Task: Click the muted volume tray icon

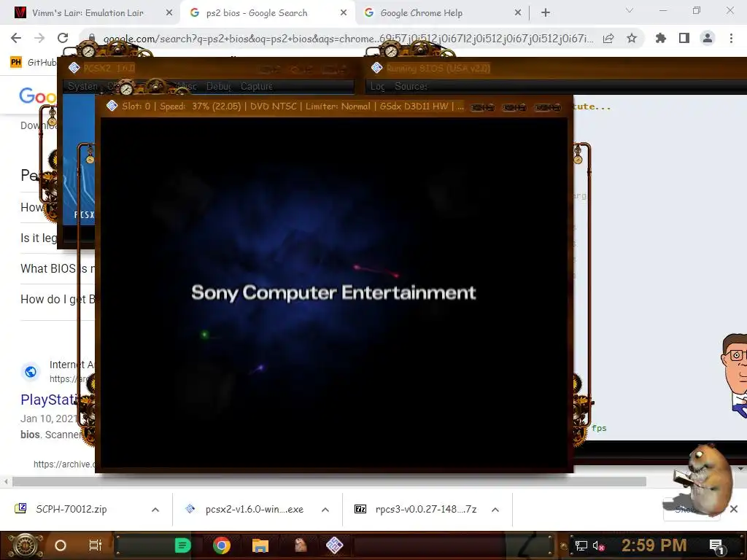Action: 599,545
